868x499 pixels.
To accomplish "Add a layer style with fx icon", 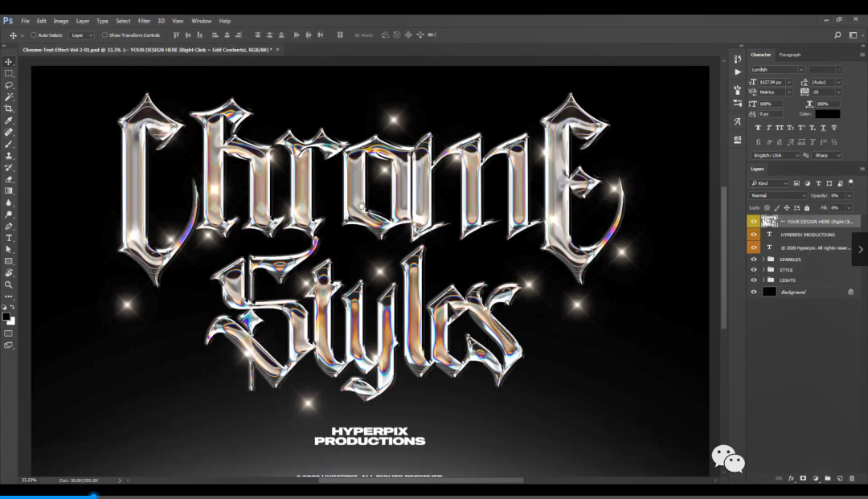I will coord(791,479).
